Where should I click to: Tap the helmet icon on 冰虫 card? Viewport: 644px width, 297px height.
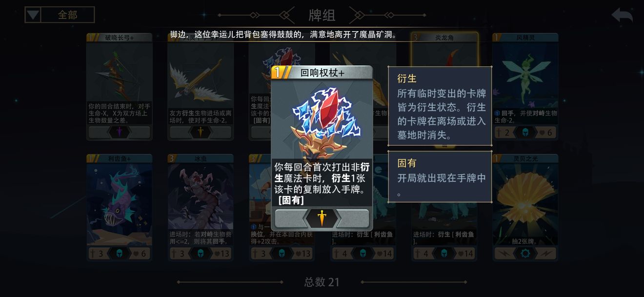(201, 254)
